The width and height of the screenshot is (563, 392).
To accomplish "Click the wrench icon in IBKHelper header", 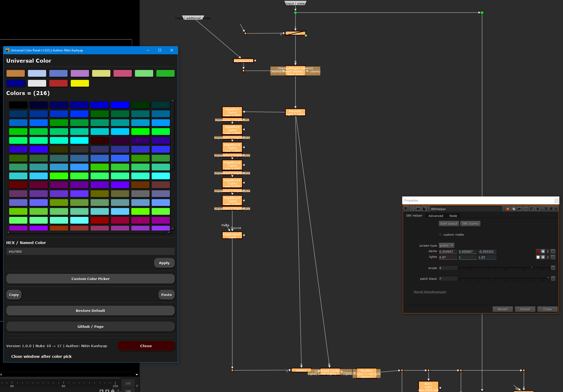I will (424, 209).
